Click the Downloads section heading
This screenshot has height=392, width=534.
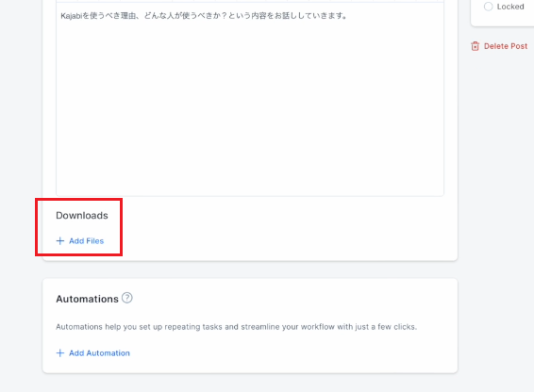(x=82, y=216)
